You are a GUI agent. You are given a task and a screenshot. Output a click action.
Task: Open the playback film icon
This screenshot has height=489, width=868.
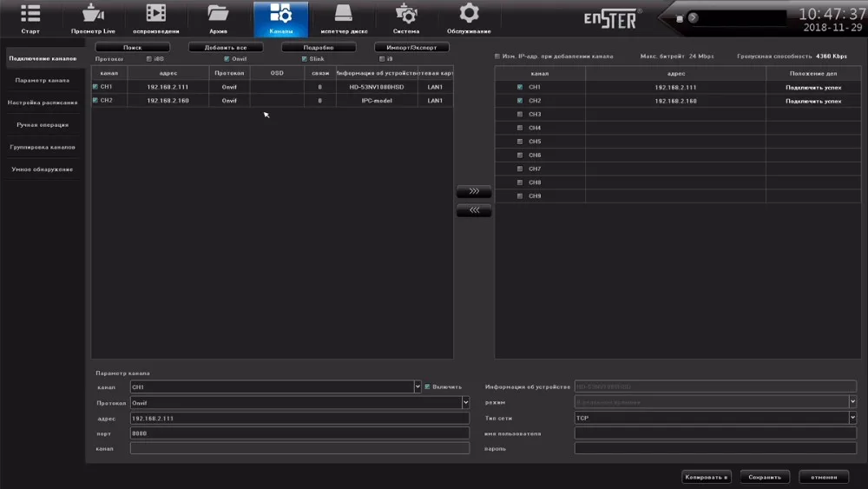[x=155, y=13]
